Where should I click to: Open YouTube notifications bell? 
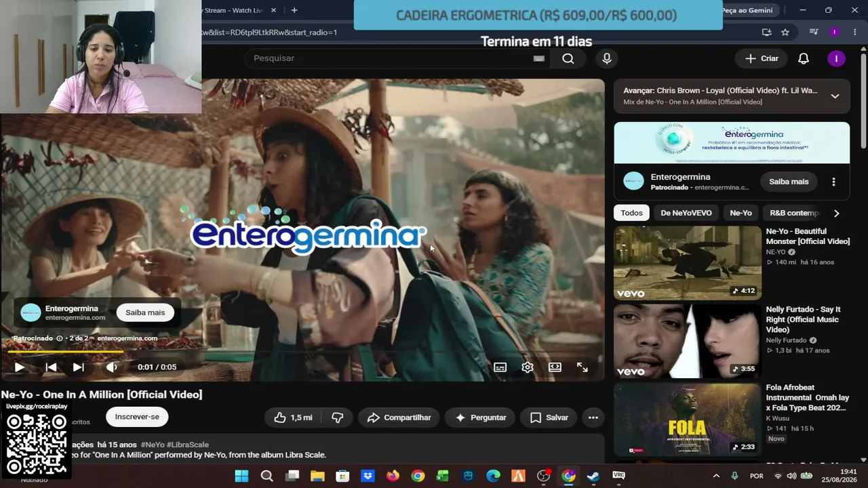pyautogui.click(x=804, y=58)
